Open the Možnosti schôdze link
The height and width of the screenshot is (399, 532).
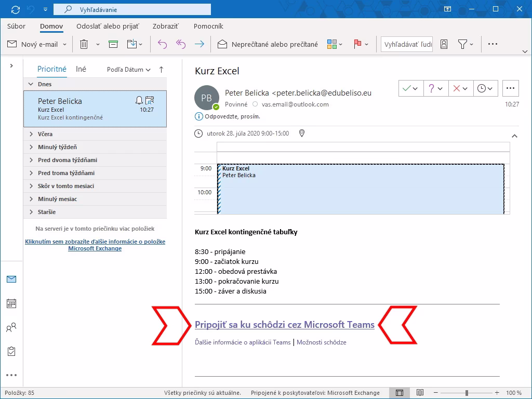321,342
